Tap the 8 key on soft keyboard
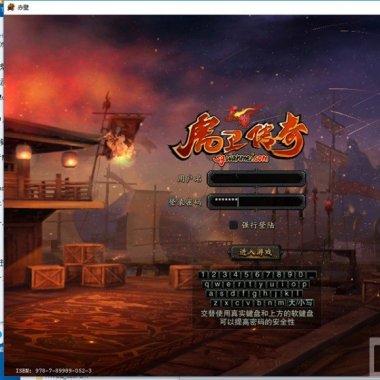The image size is (380, 380). (279, 275)
